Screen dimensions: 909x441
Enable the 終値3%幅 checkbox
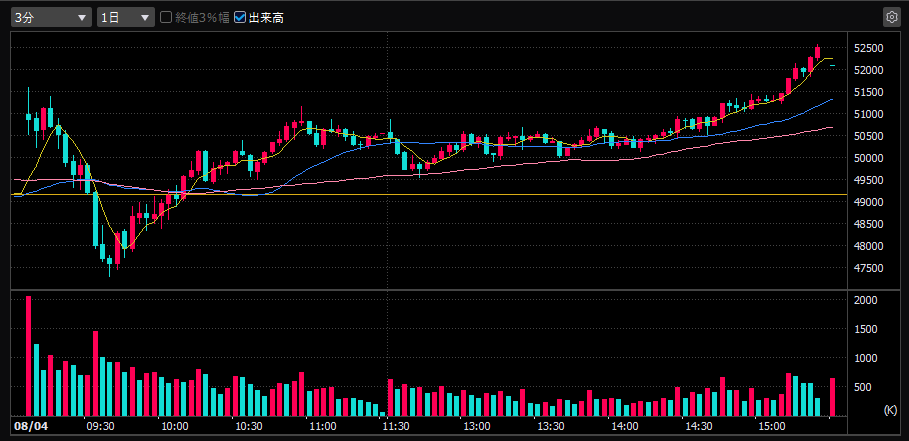[166, 17]
